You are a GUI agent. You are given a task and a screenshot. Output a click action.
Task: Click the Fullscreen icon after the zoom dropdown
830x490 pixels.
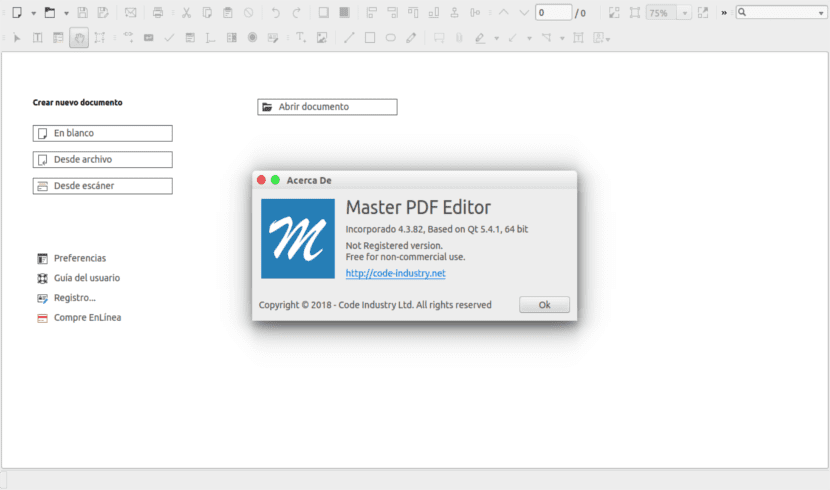pyautogui.click(x=703, y=13)
